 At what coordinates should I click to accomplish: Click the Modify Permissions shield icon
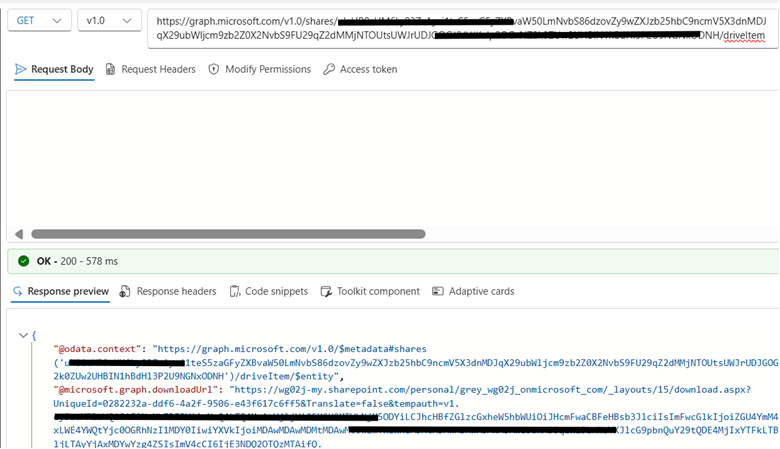point(213,69)
